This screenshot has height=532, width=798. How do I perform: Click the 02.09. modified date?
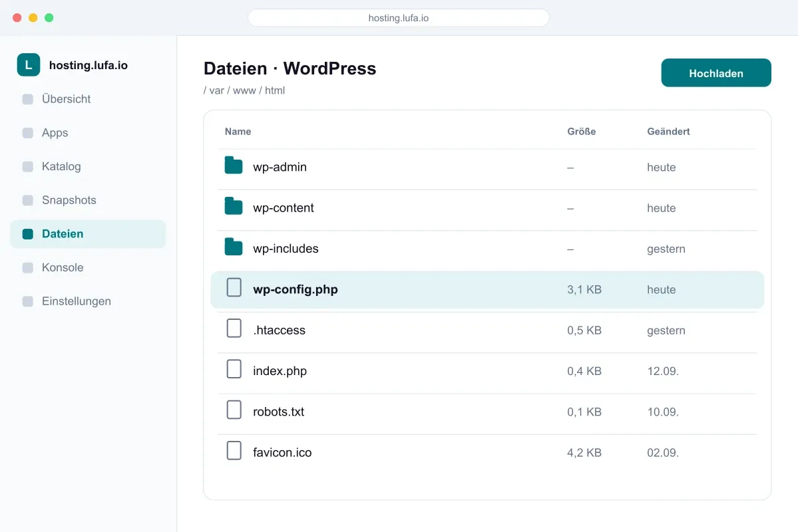point(663,452)
